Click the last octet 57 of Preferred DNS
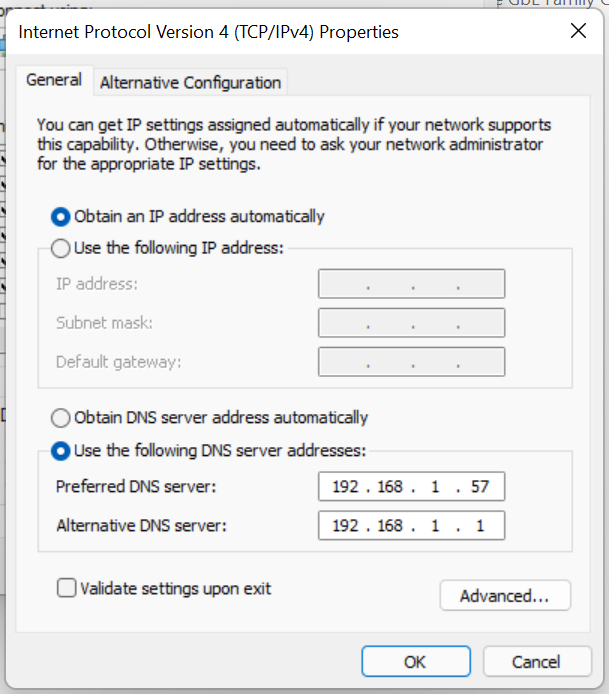This screenshot has height=694, width=609. (481, 487)
